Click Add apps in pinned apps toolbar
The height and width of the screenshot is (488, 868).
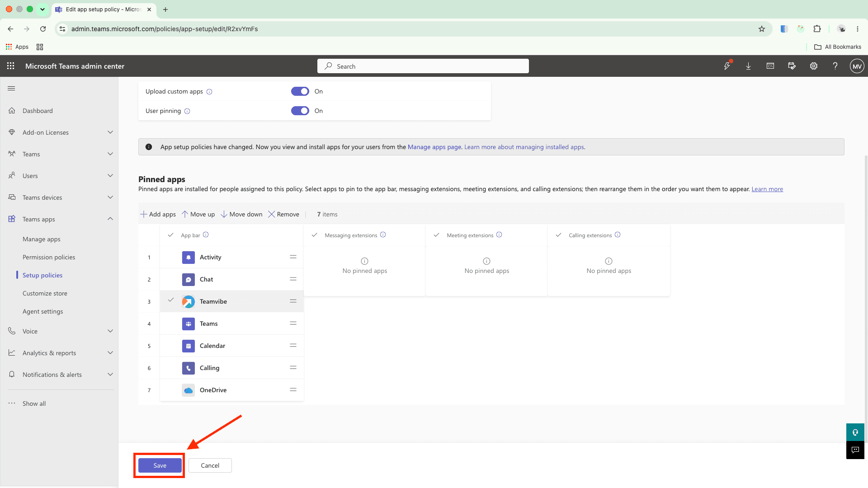coord(158,214)
